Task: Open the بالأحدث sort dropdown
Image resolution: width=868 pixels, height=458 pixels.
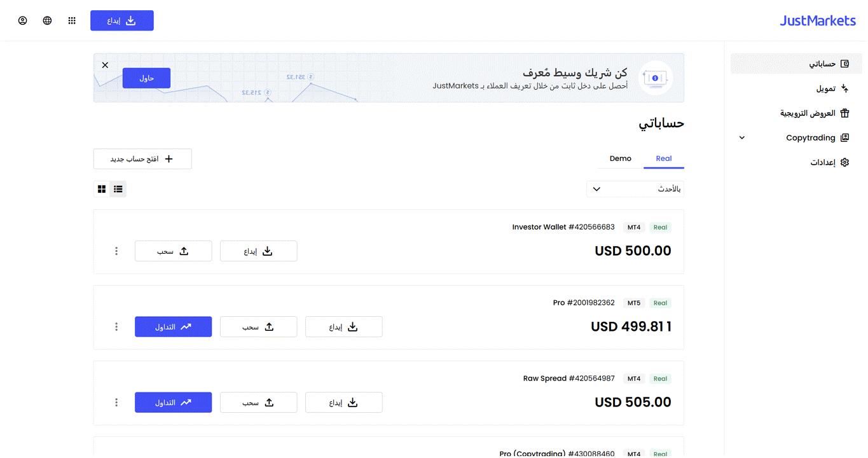Action: [635, 189]
